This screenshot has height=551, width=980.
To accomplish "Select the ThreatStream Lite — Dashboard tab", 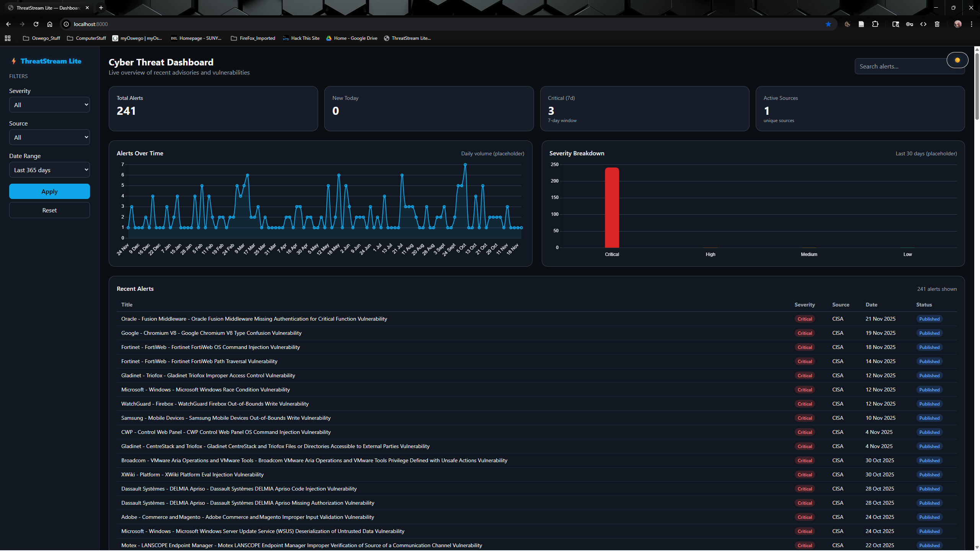I will 46,8.
